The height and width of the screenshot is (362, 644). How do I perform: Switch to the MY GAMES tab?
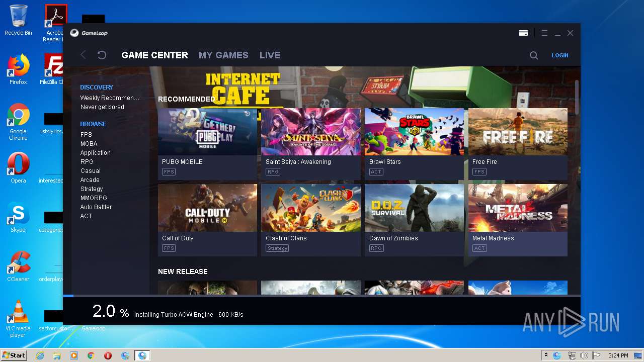(x=223, y=55)
